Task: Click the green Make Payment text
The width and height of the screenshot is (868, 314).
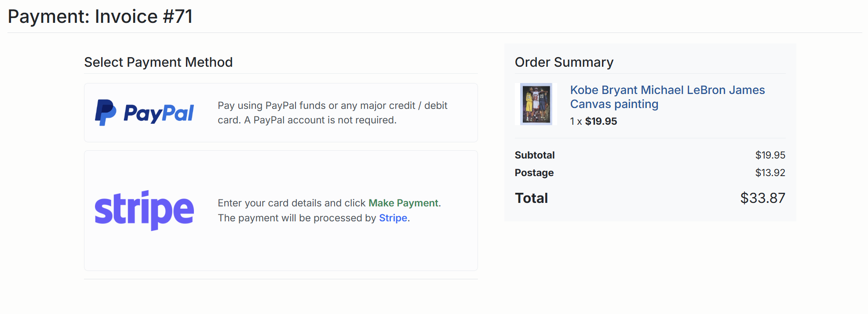Action: point(403,203)
